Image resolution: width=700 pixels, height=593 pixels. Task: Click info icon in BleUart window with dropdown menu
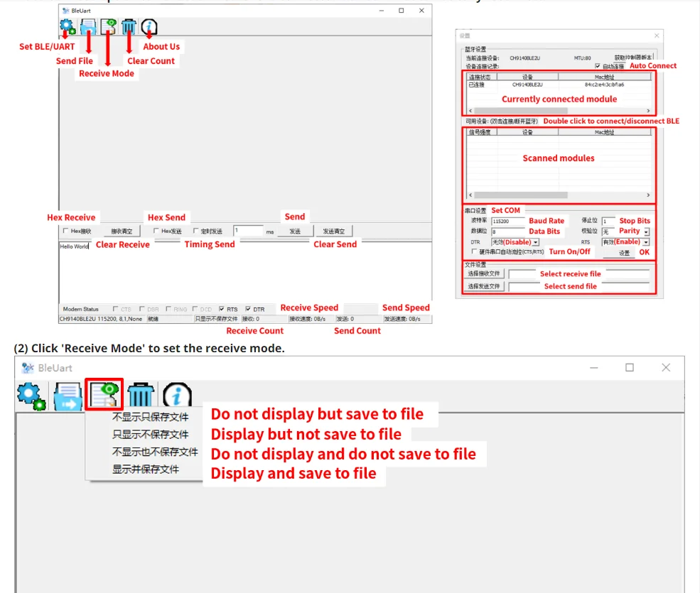coord(177,394)
